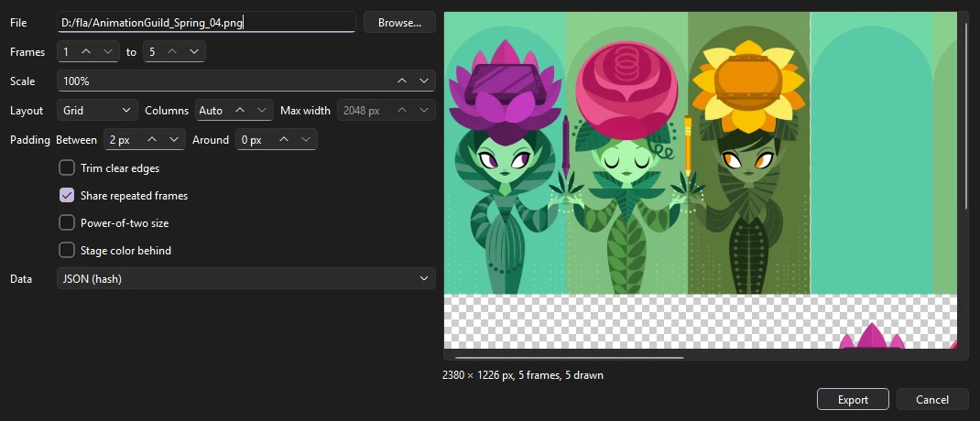
Task: Enable Power-of-two size checkbox
Action: [67, 223]
